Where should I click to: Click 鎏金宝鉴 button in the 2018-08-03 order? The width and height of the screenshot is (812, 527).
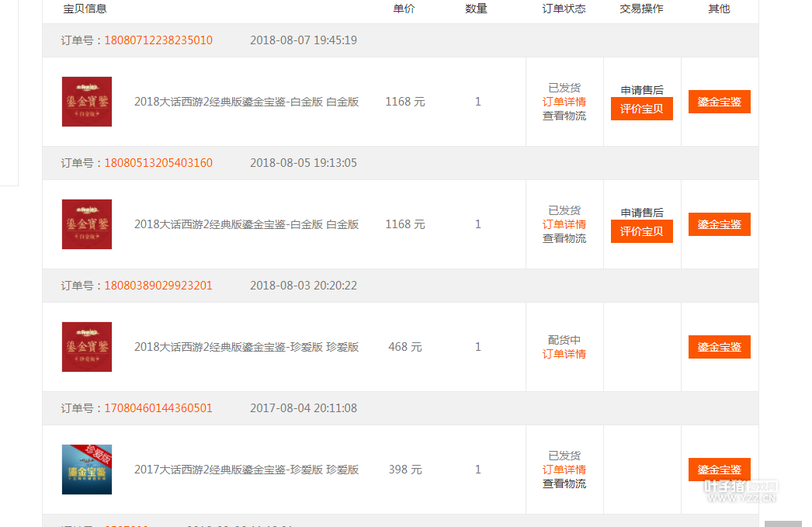click(x=719, y=347)
